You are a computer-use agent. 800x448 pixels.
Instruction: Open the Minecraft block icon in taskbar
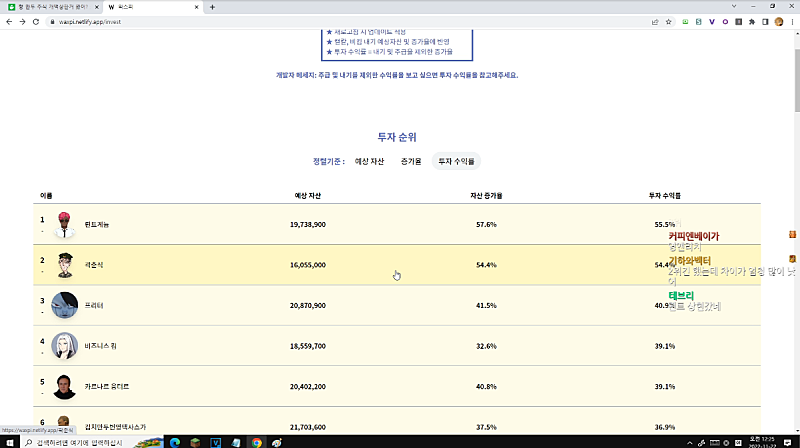[x=195, y=441]
